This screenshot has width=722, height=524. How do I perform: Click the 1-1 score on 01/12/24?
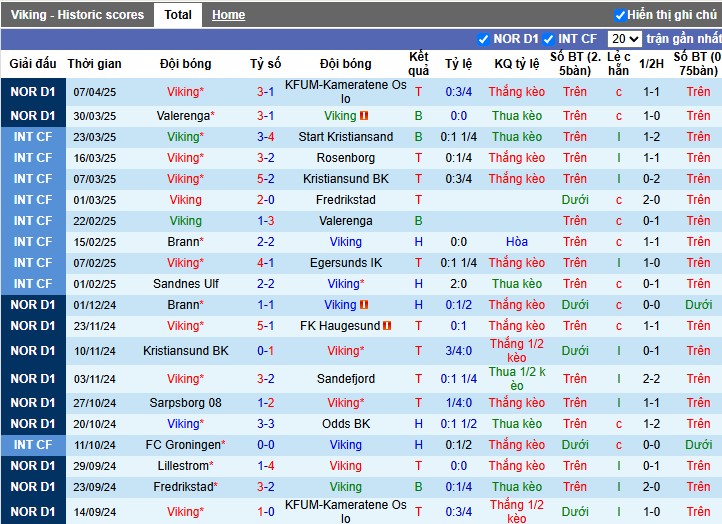coord(266,305)
